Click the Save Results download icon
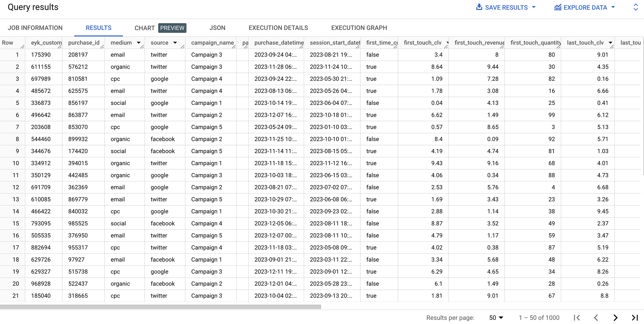Image resolution: width=644 pixels, height=324 pixels. pos(479,7)
